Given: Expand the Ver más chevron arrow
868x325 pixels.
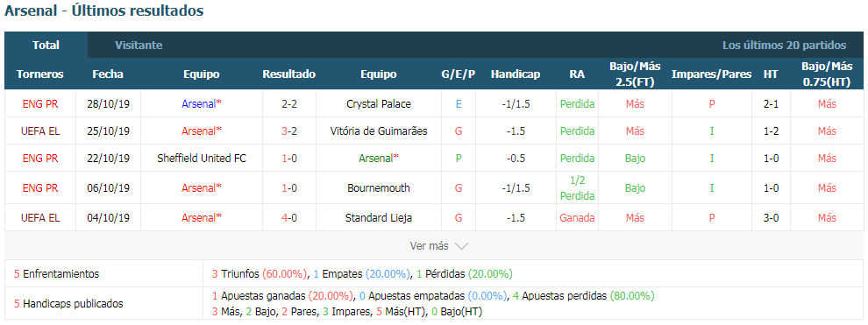Looking at the screenshot, I should 461,246.
